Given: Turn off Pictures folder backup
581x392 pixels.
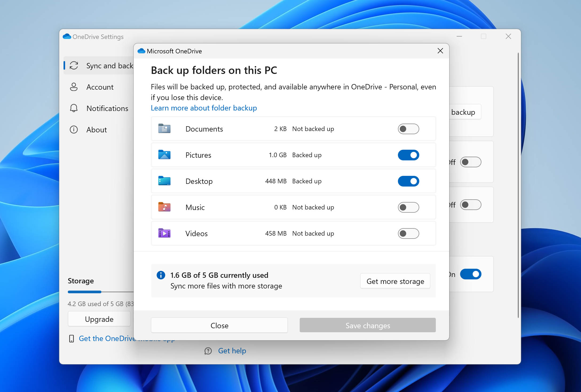Looking at the screenshot, I should (408, 155).
